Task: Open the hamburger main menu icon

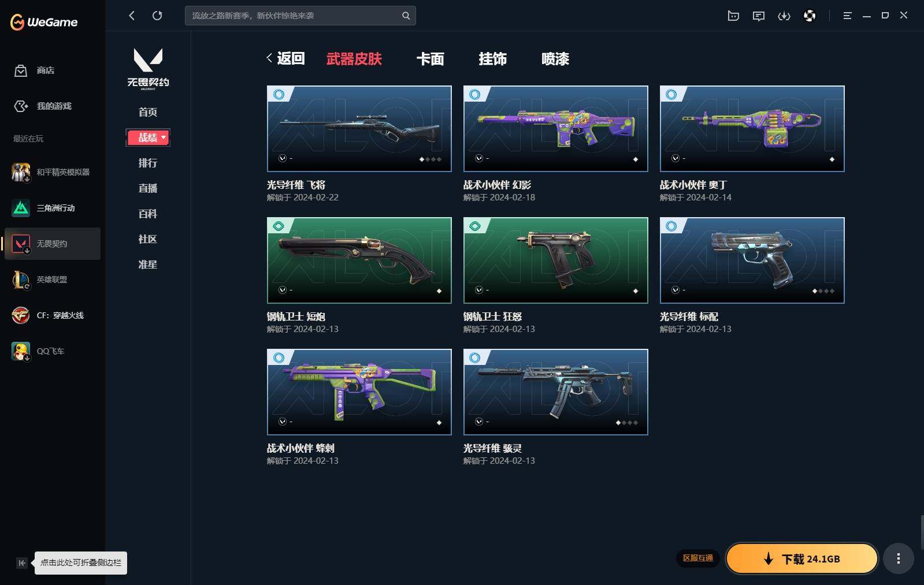Action: coord(847,16)
